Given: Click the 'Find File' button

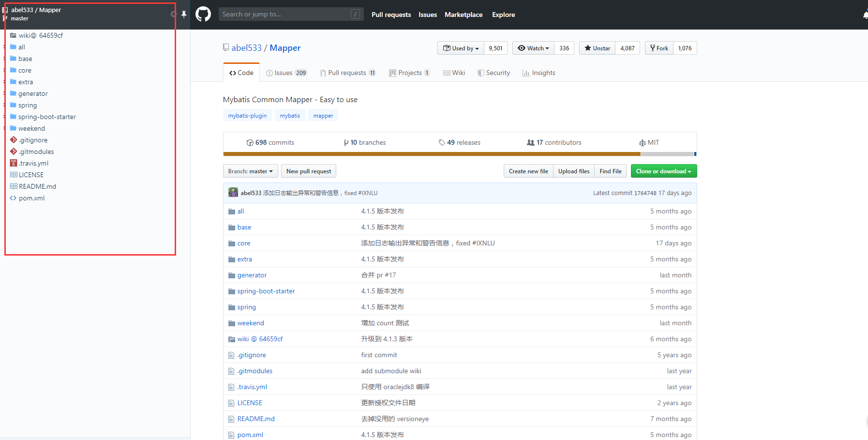Looking at the screenshot, I should tap(611, 171).
